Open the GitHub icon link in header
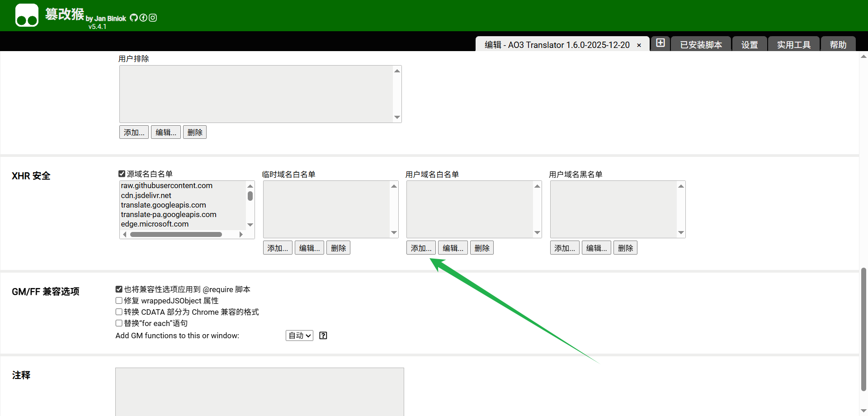Image resolution: width=868 pixels, height=416 pixels. pos(134,18)
